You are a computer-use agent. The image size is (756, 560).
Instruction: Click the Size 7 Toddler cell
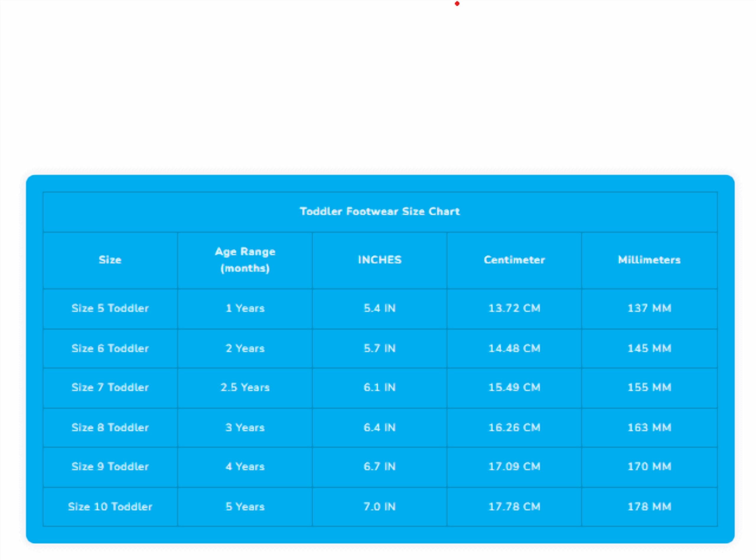(110, 388)
